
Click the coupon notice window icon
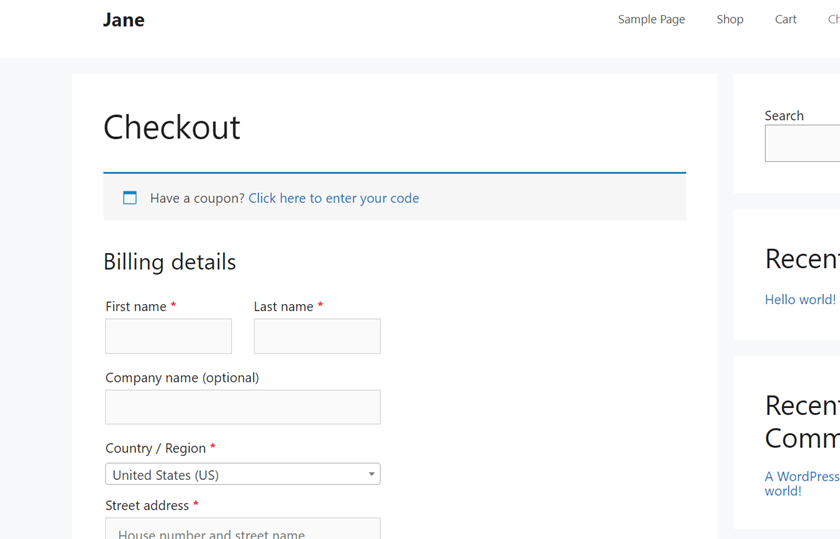pyautogui.click(x=130, y=198)
